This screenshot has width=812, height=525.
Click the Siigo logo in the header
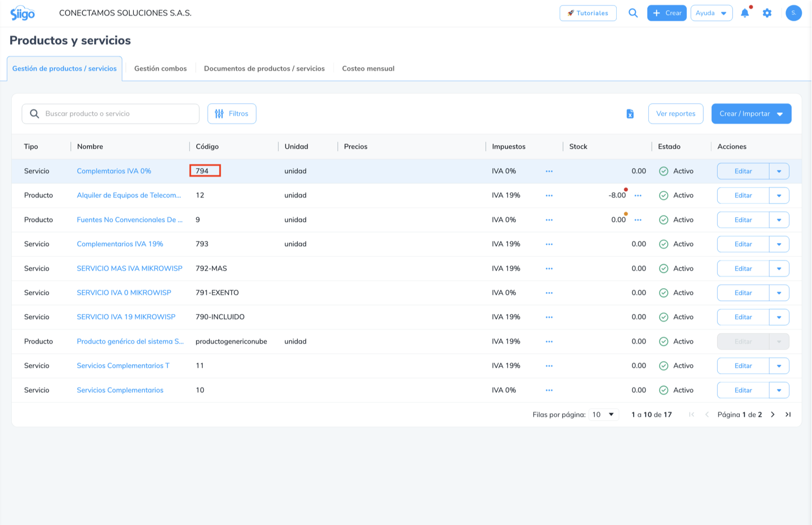(x=23, y=13)
